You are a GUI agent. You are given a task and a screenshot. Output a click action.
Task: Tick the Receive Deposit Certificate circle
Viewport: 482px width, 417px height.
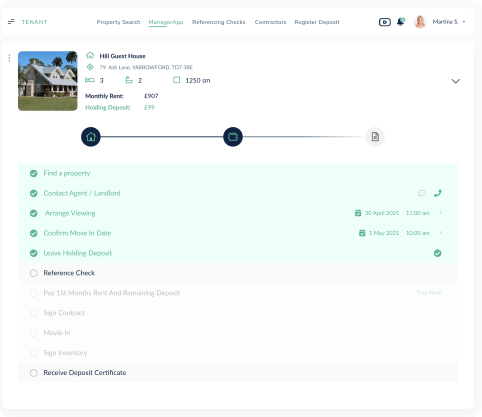coord(34,373)
